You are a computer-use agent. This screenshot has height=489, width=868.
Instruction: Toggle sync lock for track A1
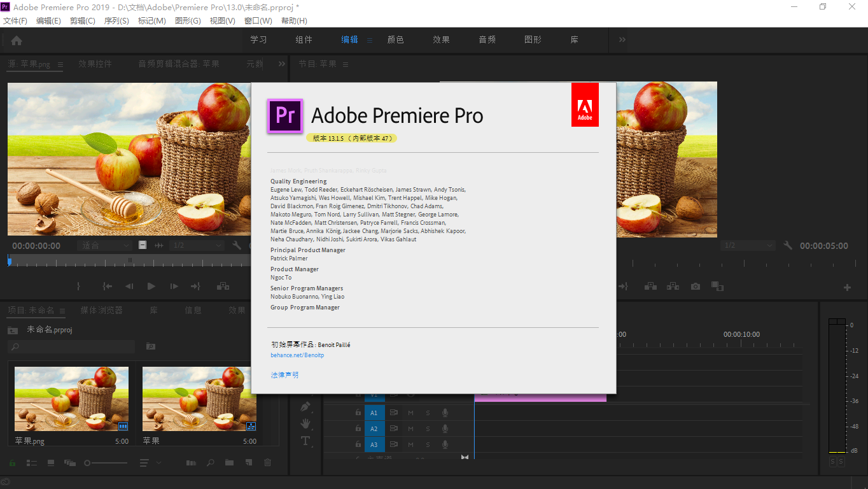tap(393, 413)
